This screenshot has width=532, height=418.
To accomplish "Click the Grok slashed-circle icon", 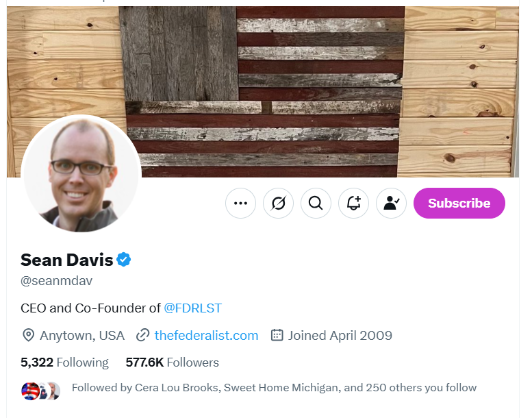I will 278,203.
